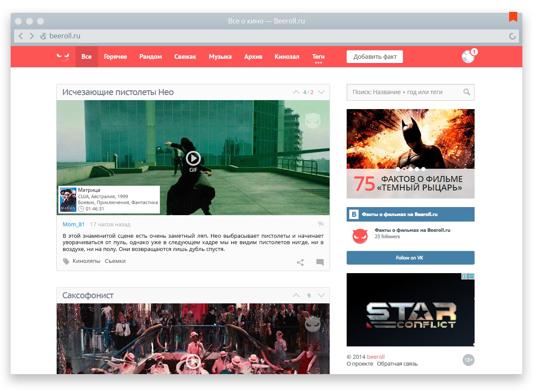The width and height of the screenshot is (533, 392).
Task: Open the Кинозал section
Action: (287, 57)
